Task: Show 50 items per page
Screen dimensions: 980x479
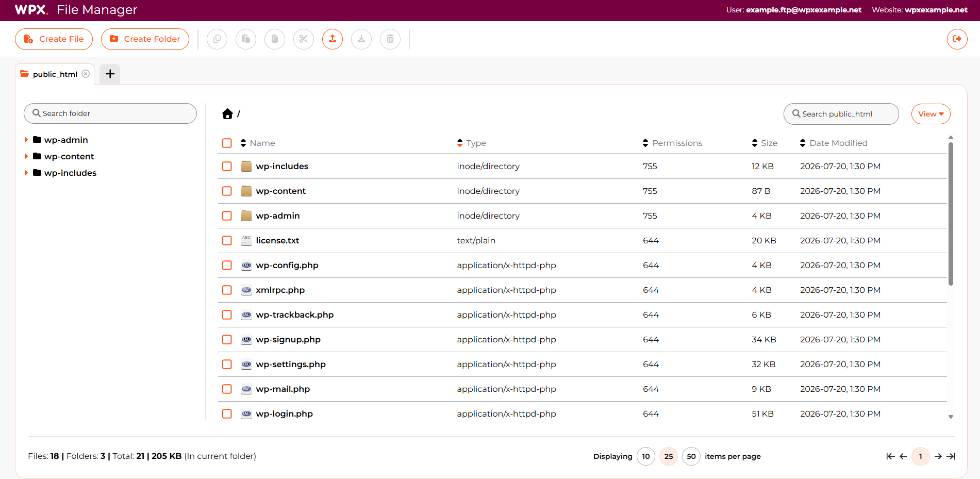Action: click(691, 456)
